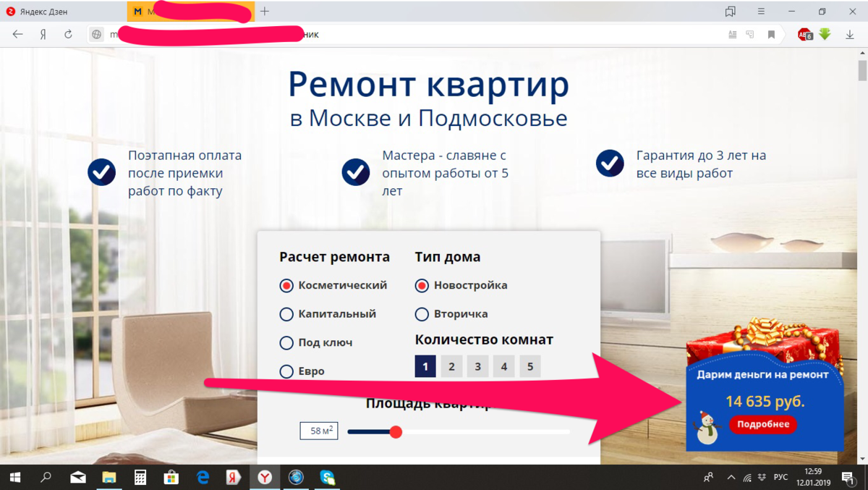This screenshot has height=490, width=868.
Task: Select Евро repair option
Action: [302, 371]
